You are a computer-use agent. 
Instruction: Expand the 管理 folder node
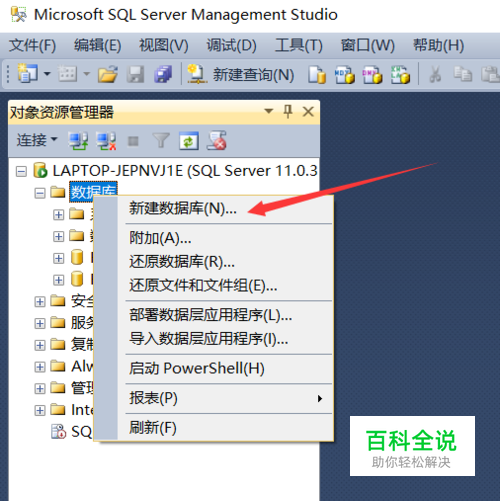pos(40,388)
